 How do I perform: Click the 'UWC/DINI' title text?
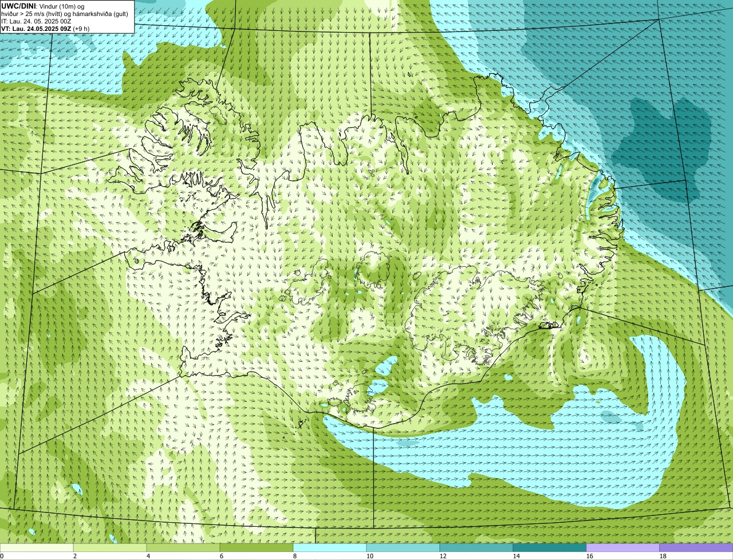click(x=18, y=6)
